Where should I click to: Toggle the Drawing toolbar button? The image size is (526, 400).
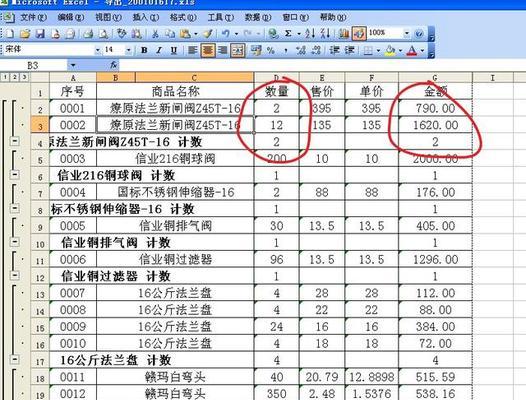[359, 34]
